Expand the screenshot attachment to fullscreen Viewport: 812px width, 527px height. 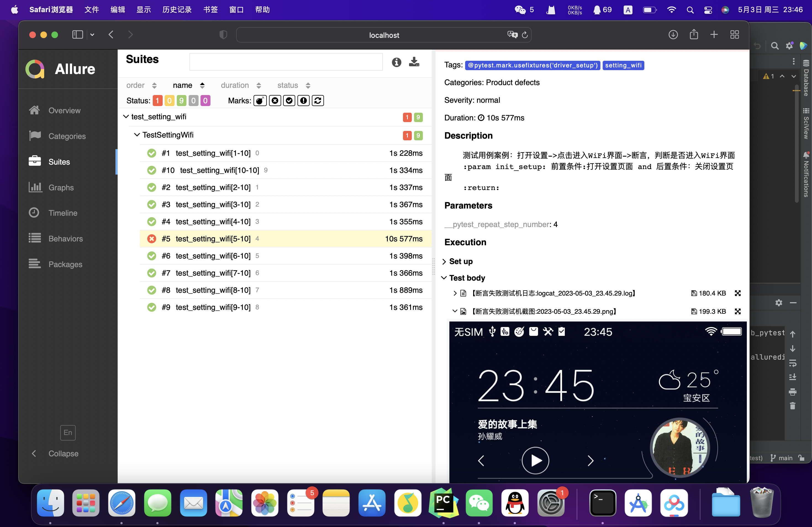click(x=737, y=311)
